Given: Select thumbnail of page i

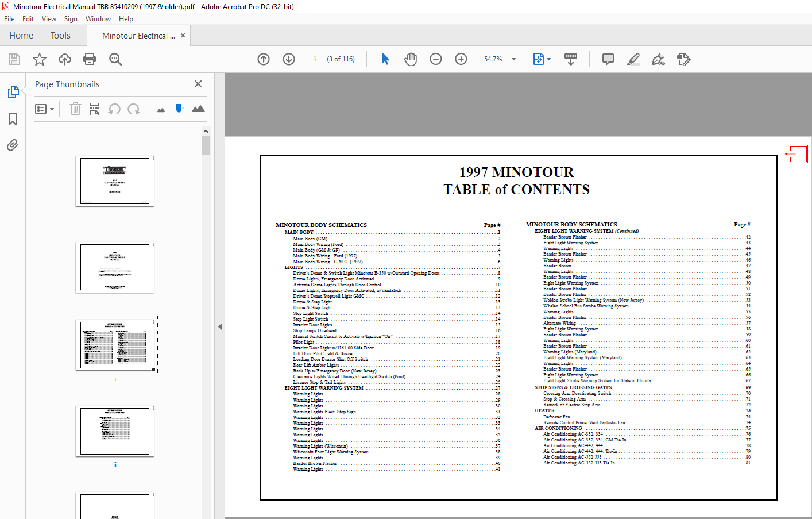Looking at the screenshot, I should click(x=115, y=345).
